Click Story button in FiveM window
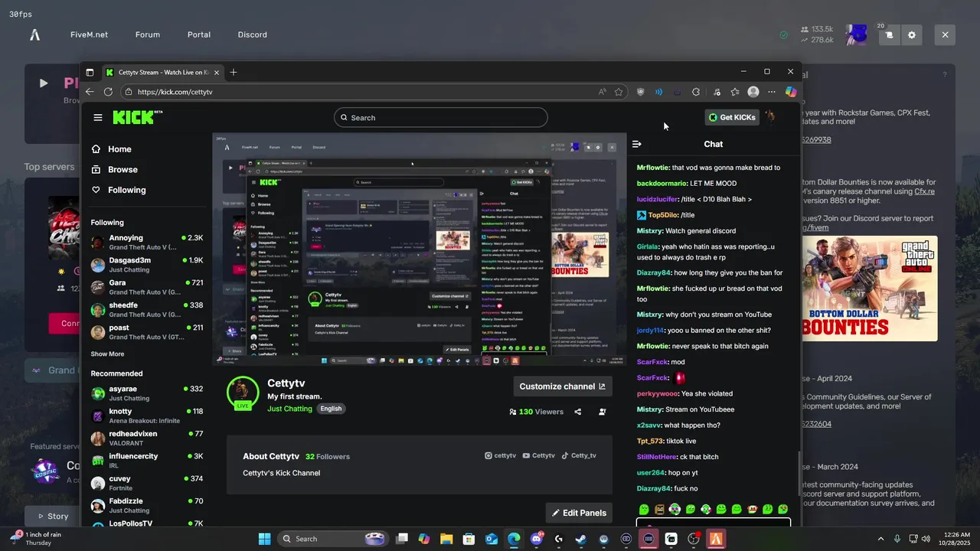 tap(52, 516)
